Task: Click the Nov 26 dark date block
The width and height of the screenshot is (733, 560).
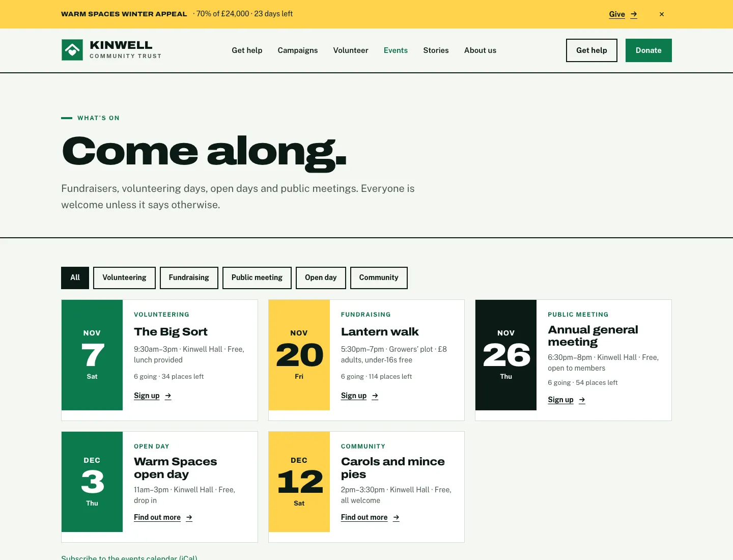Action: tap(506, 355)
